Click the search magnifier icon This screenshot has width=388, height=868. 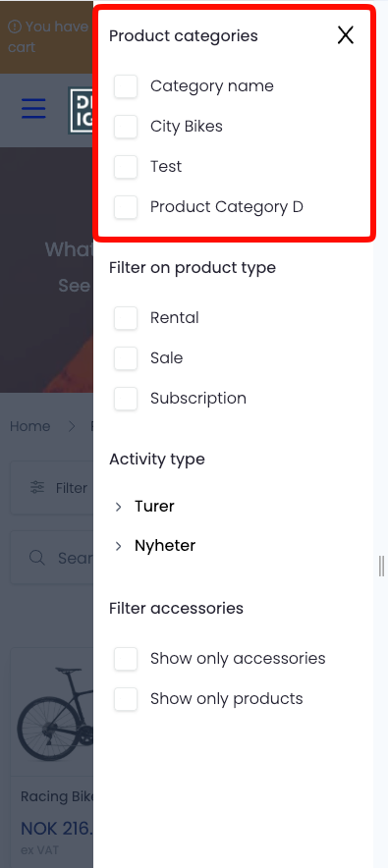37,558
